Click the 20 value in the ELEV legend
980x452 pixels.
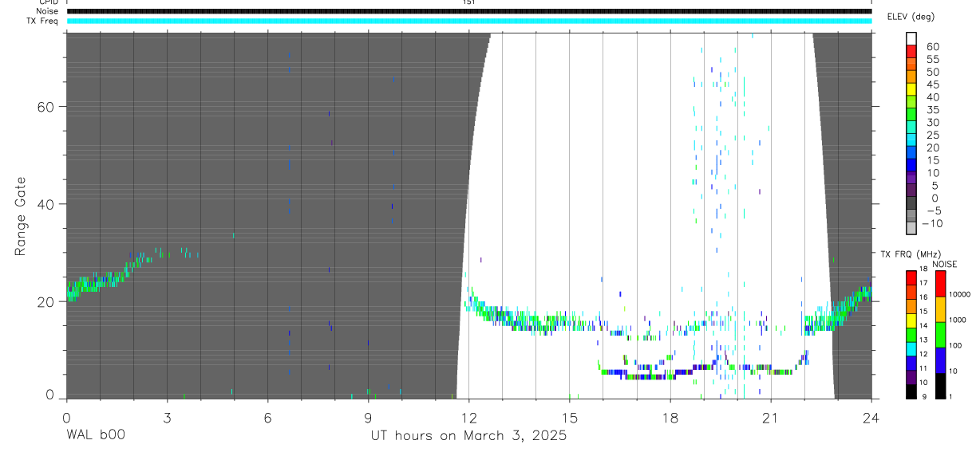(931, 147)
